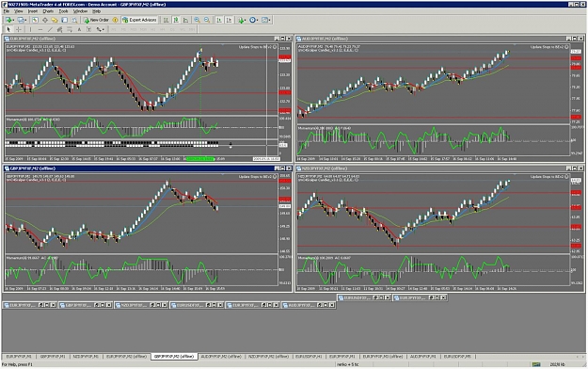588x369 pixels.
Task: Click the New Order button
Action: (96, 20)
